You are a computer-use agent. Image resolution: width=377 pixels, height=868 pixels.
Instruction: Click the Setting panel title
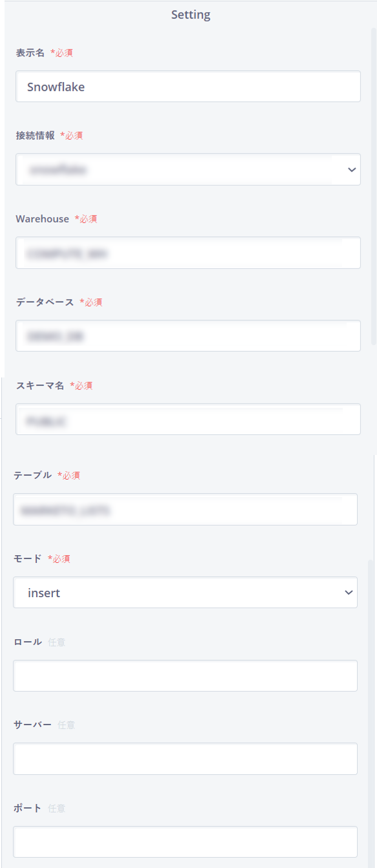190,15
